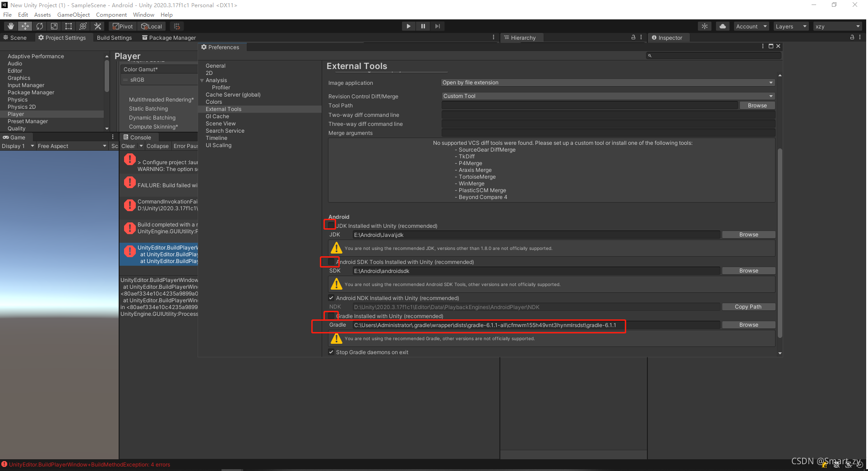Open Clear options dropdown arrow
Screen dimensions: 868x471
point(141,146)
